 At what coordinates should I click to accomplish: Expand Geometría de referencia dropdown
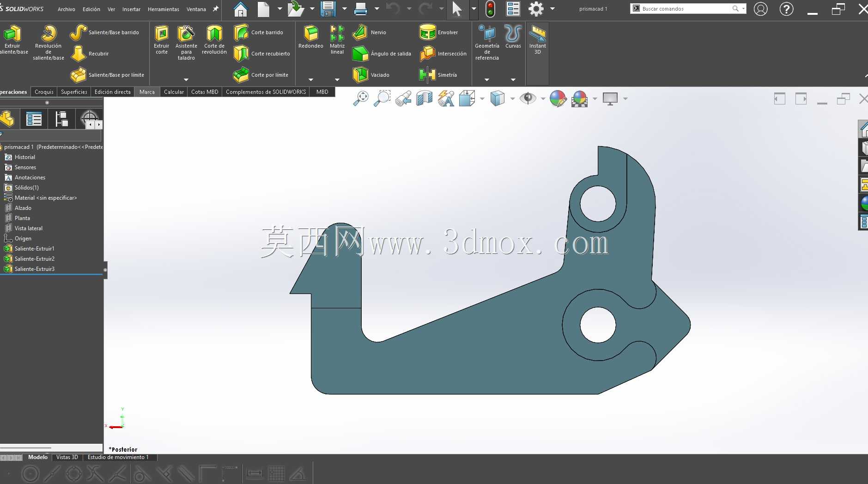click(x=487, y=80)
